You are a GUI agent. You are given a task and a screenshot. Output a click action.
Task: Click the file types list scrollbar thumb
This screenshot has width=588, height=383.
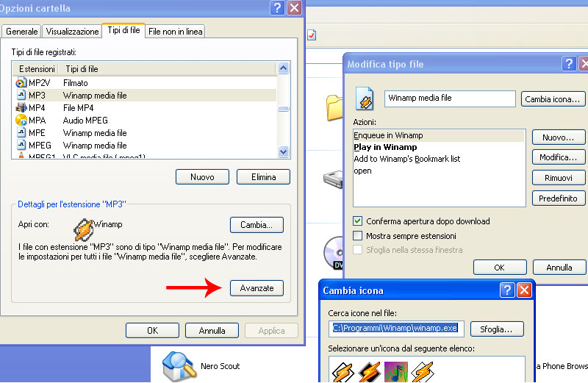click(x=284, y=109)
